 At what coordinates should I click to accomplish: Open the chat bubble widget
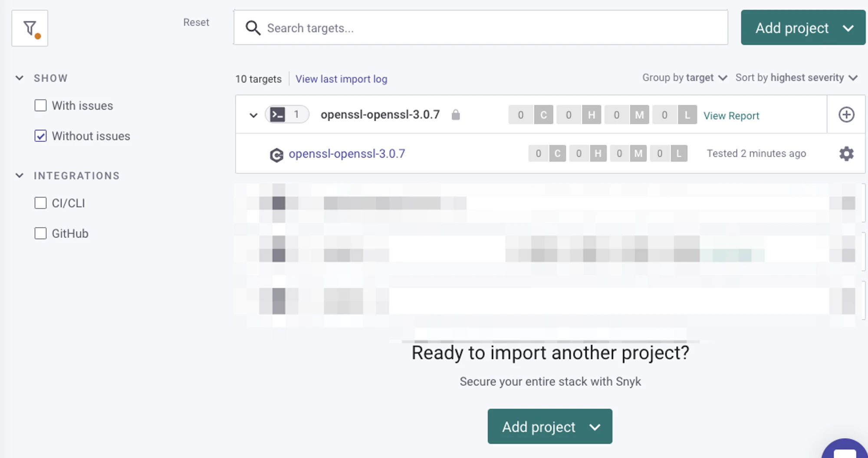point(845,449)
